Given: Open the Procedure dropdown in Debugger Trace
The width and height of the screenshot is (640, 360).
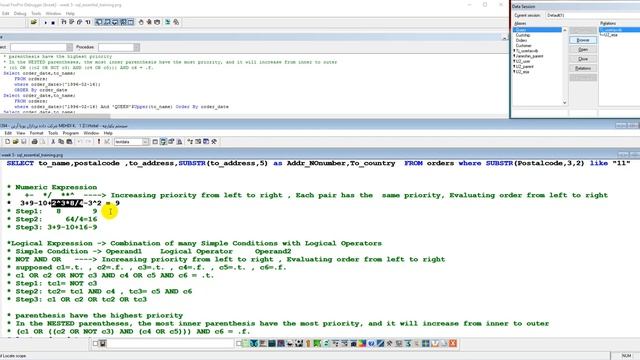Looking at the screenshot, I should pyautogui.click(x=136, y=47).
